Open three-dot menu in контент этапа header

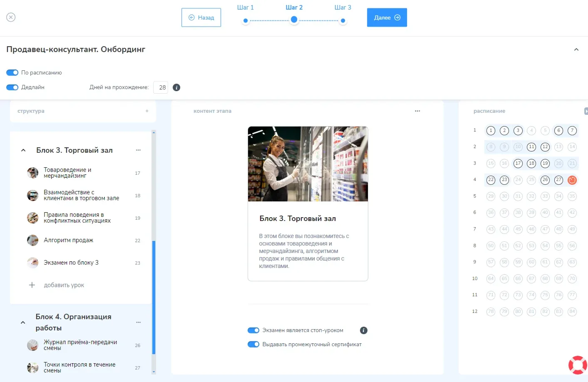pos(417,111)
